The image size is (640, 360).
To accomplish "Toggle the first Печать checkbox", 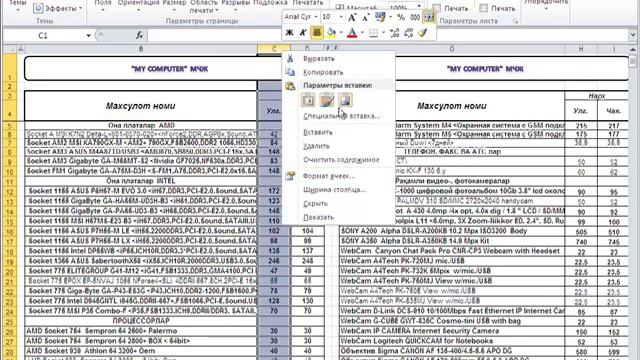I will tap(437, 8).
